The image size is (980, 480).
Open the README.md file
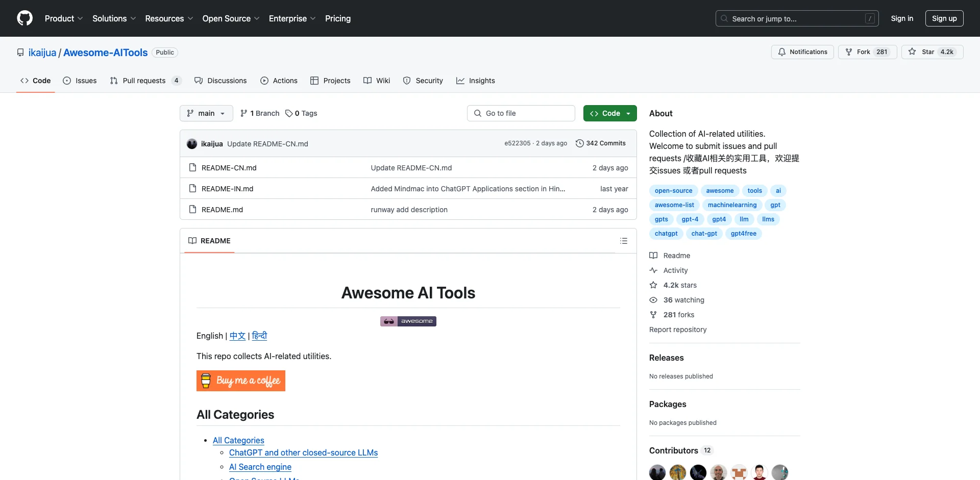(222, 210)
